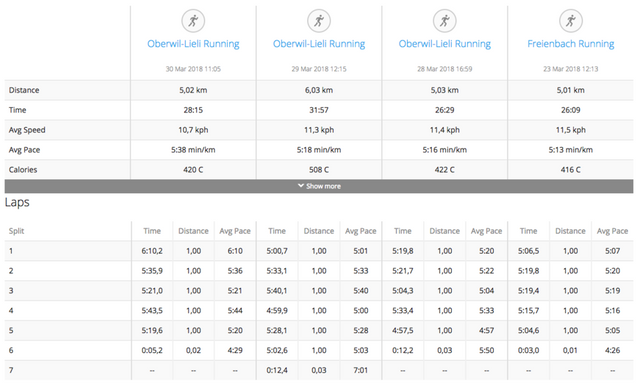Viewport: 640px width, 386px height.
Task: Click the Split column header
Action: pyautogui.click(x=16, y=231)
